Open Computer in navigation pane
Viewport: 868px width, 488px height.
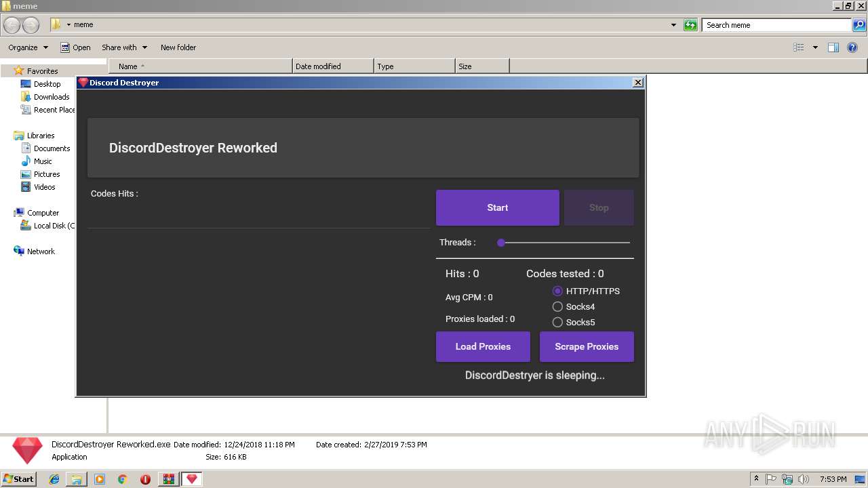pyautogui.click(x=43, y=213)
